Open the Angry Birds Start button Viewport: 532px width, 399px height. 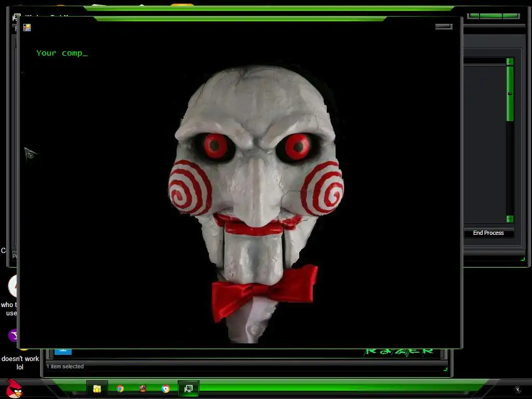pos(14,389)
